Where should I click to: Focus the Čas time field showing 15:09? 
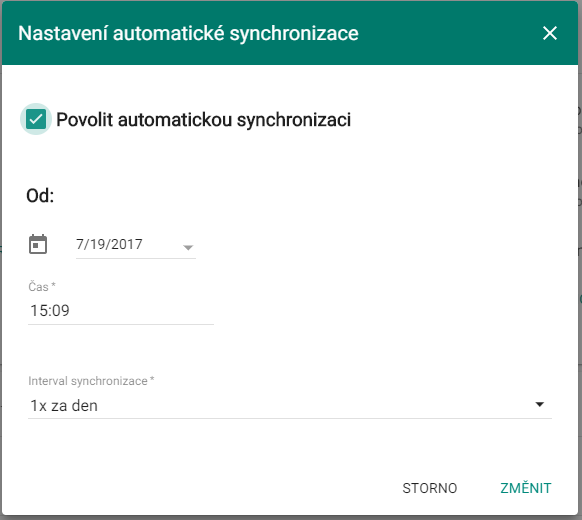coord(121,310)
